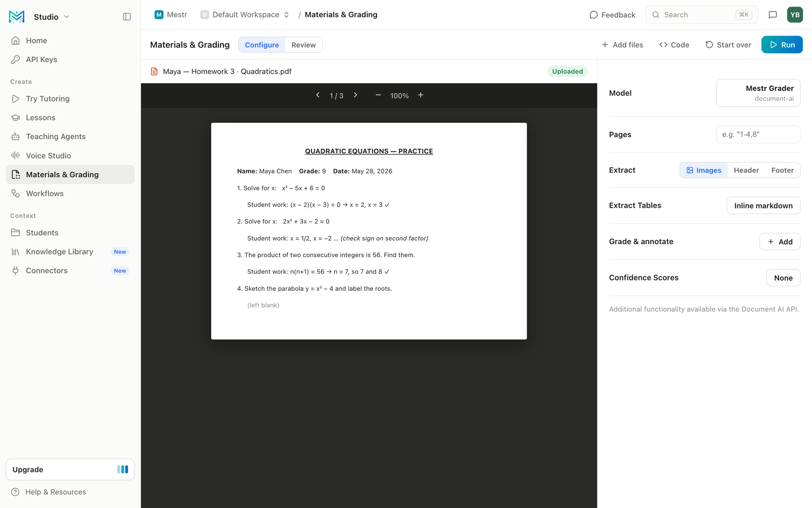
Task: Click the Maya Homework 3 file name
Action: coord(227,72)
